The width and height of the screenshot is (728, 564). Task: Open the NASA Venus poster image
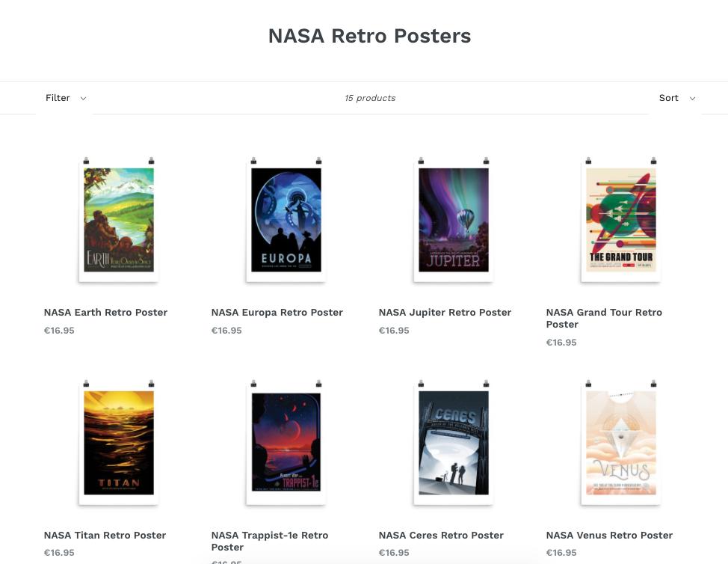coord(621,442)
